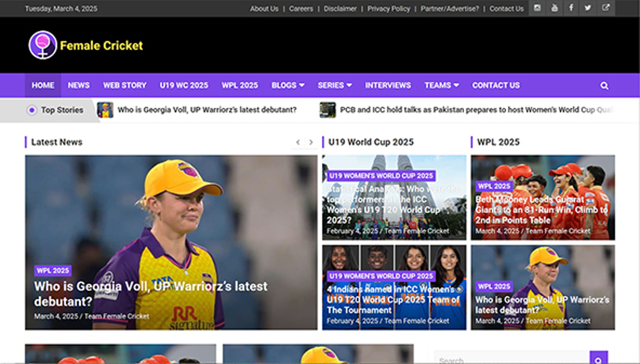The width and height of the screenshot is (640, 364).
Task: Click the Female Cricket logo
Action: (x=85, y=46)
